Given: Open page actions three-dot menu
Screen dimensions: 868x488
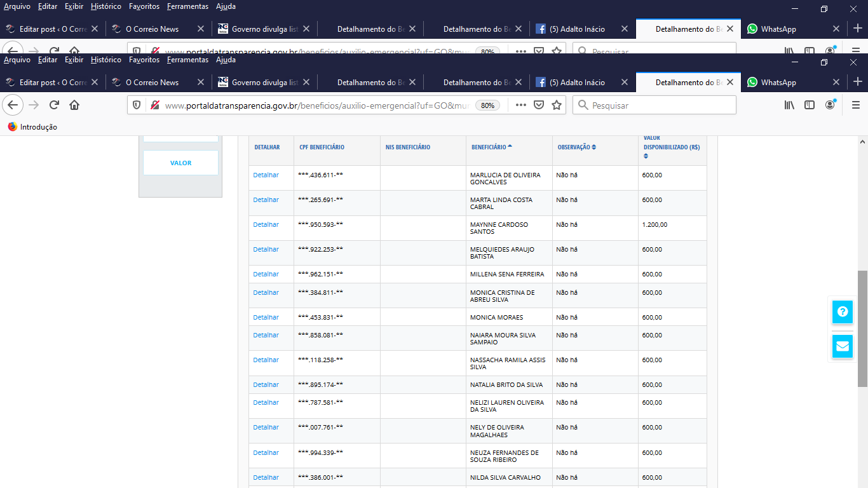Looking at the screenshot, I should pyautogui.click(x=521, y=105).
